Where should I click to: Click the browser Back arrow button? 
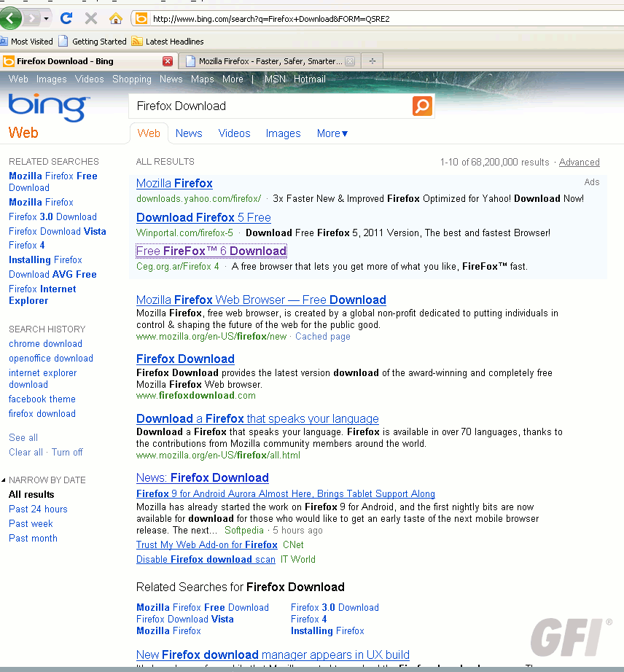pos(10,18)
